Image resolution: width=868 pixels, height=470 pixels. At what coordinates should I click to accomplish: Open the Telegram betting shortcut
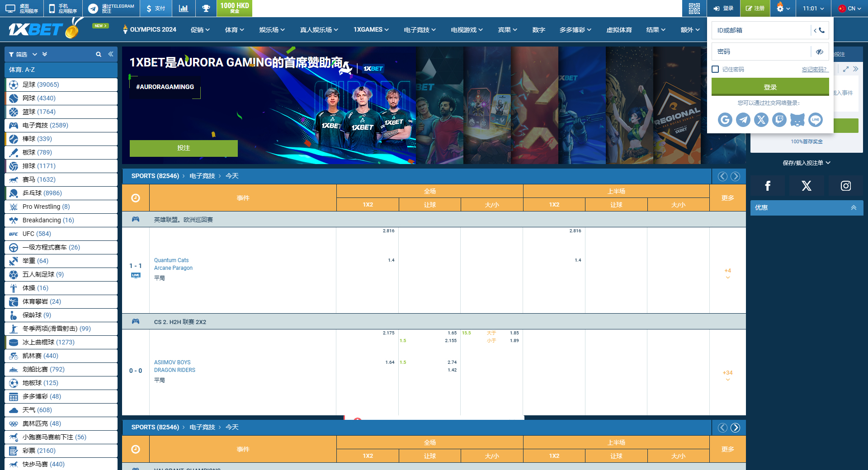click(111, 8)
